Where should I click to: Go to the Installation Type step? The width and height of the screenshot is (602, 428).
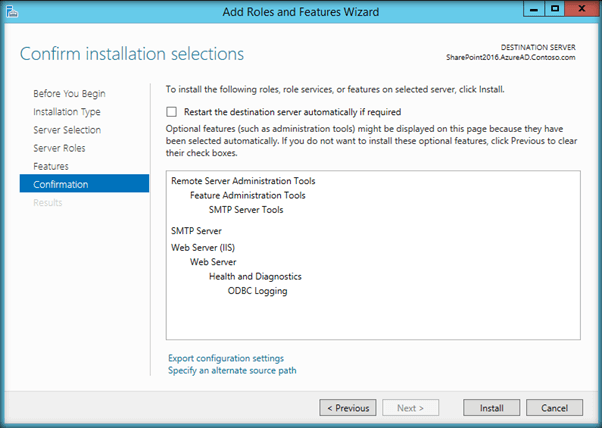66,112
